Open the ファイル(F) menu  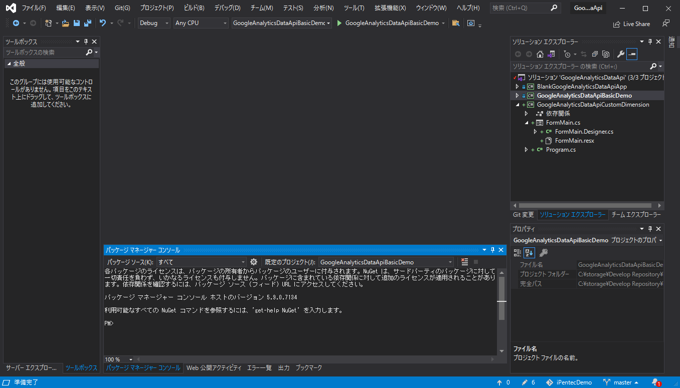pos(33,8)
